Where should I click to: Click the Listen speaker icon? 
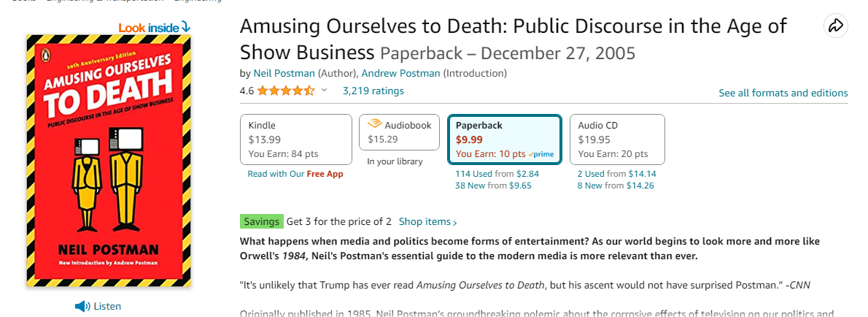(x=82, y=307)
